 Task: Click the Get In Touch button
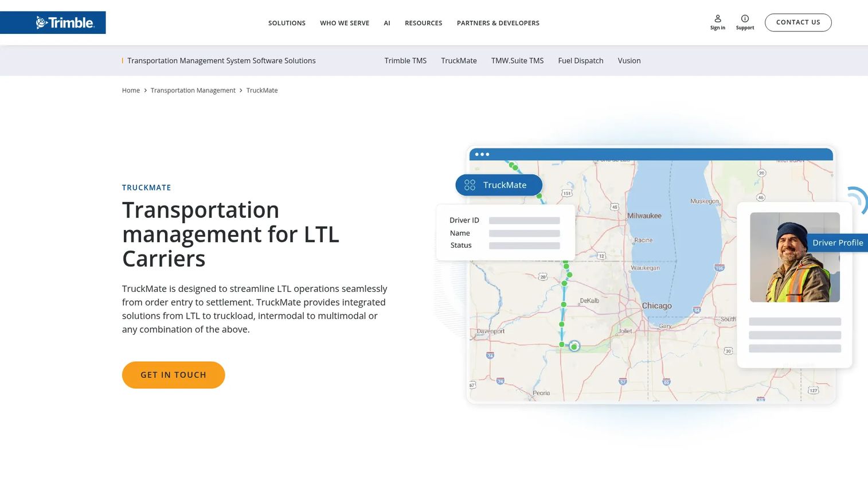point(173,375)
